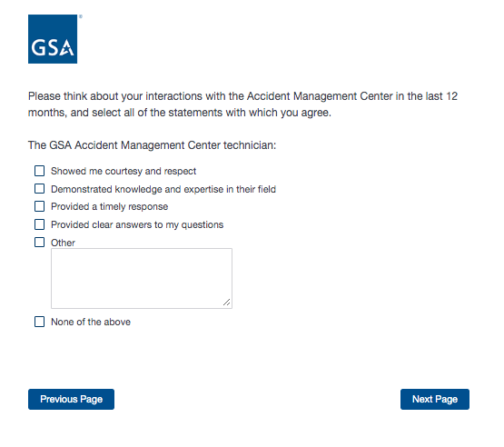504x447 pixels.
Task: Click the GSA logo
Action: click(53, 39)
